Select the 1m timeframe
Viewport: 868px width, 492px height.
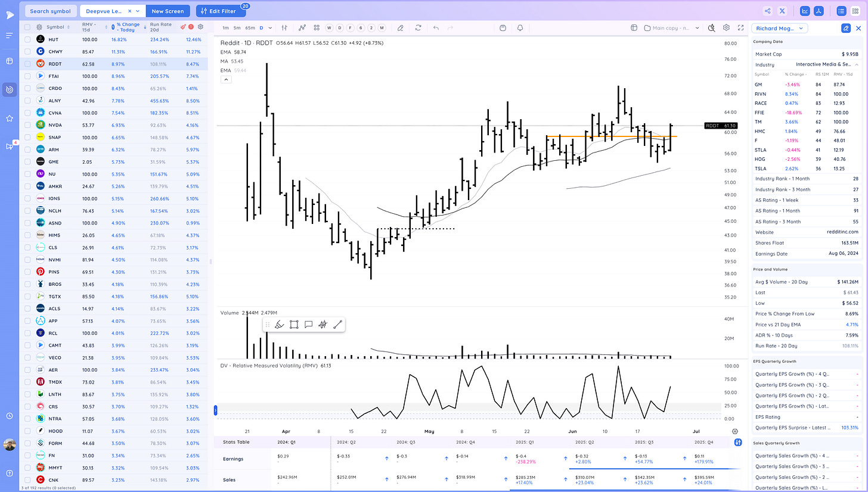(x=225, y=27)
